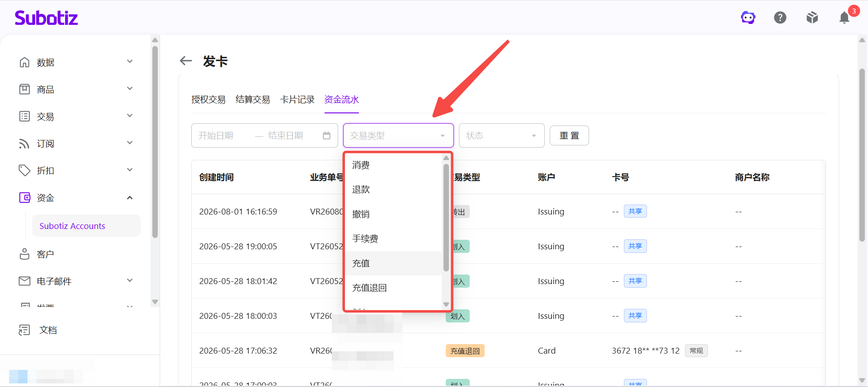Screen dimensions: 868x387
Task: Click the tag icon next to 折扣
Action: coord(24,170)
